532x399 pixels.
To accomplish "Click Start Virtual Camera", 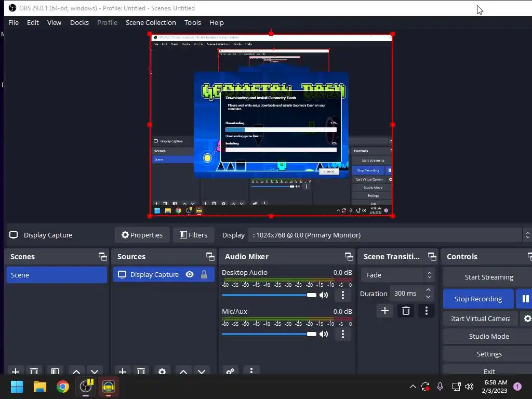I will tap(481, 318).
